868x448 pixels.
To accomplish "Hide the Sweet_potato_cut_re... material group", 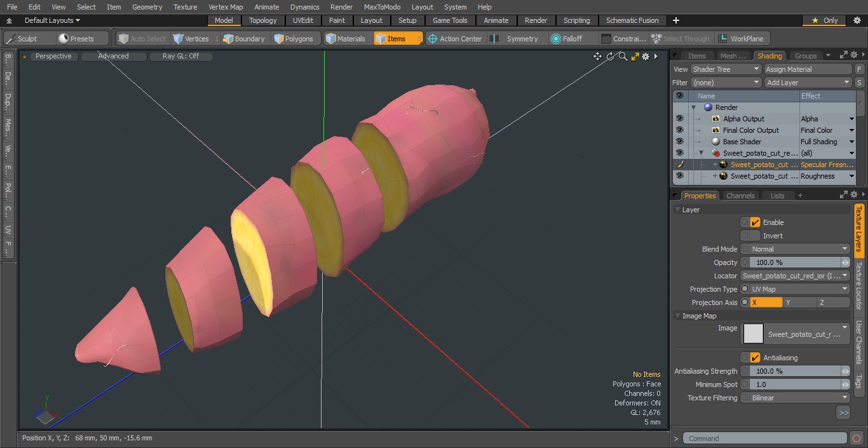I will [x=679, y=153].
